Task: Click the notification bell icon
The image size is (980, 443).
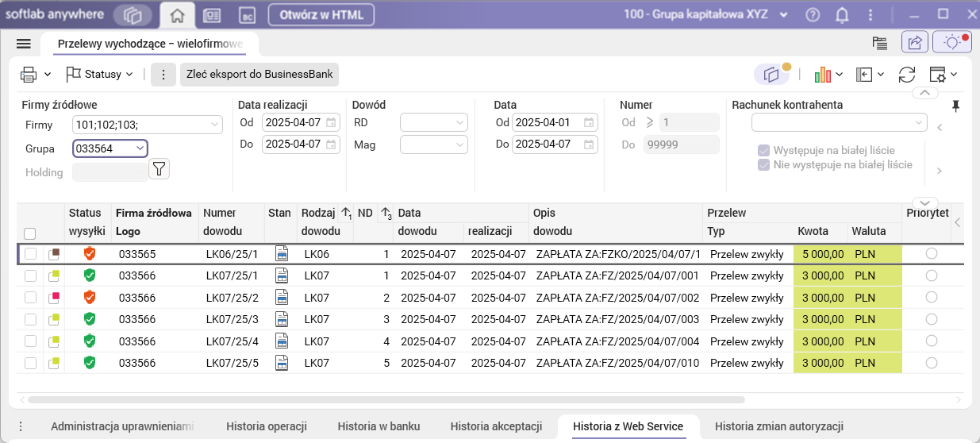Action: point(842,15)
